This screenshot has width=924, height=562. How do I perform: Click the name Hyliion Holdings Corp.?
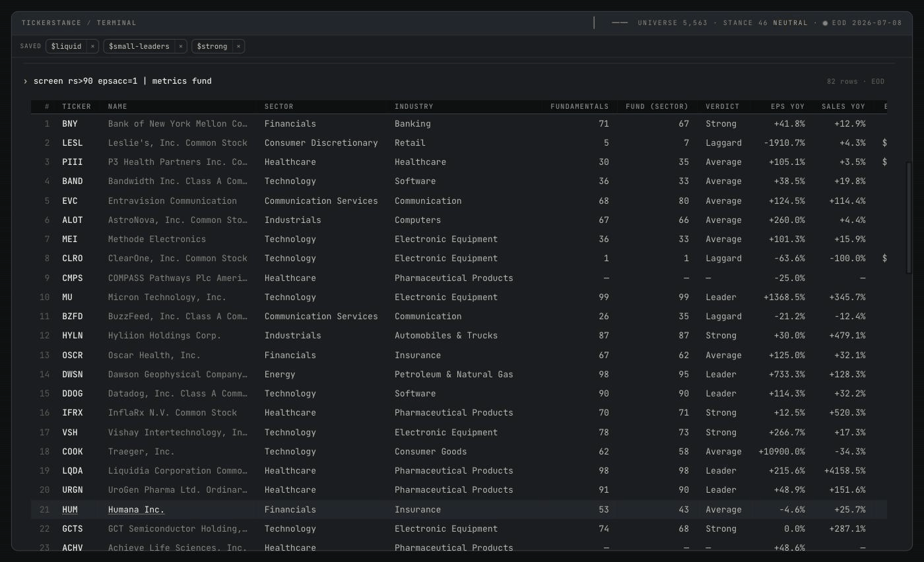[x=164, y=335]
